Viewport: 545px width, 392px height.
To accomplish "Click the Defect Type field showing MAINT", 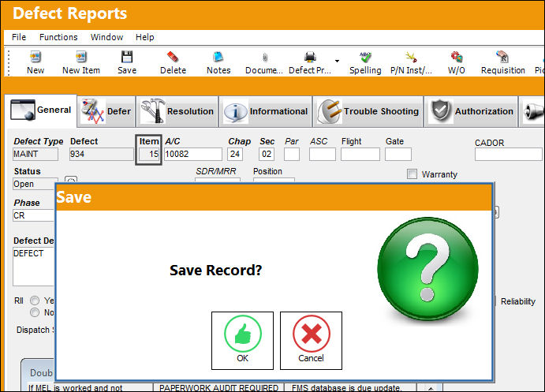I will pyautogui.click(x=35, y=154).
